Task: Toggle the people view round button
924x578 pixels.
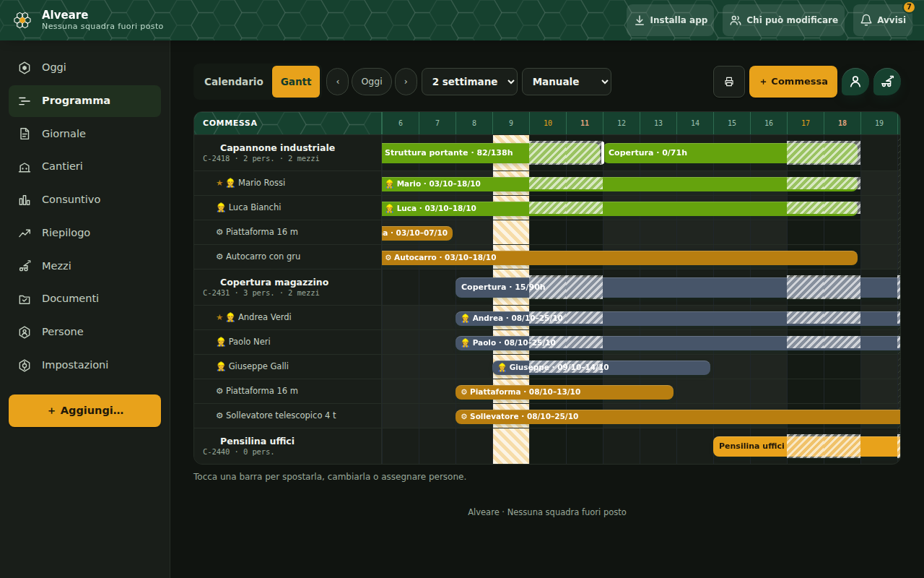Action: click(855, 82)
